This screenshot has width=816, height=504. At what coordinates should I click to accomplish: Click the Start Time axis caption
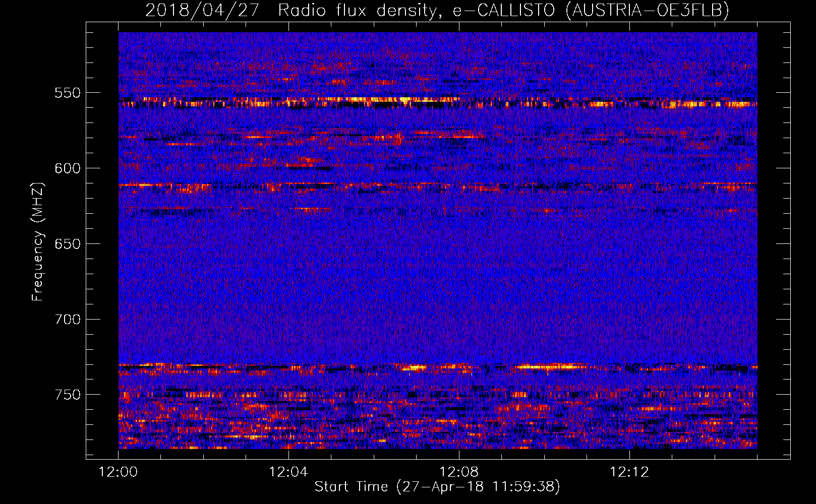click(x=437, y=487)
